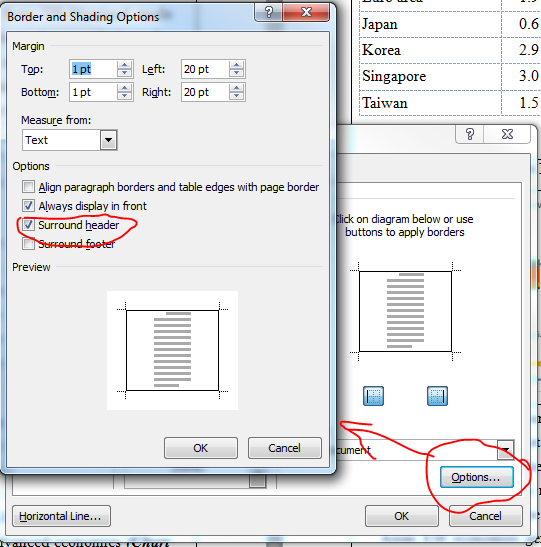541x547 pixels.
Task: Click into the Left margin field
Action: (x=205, y=69)
